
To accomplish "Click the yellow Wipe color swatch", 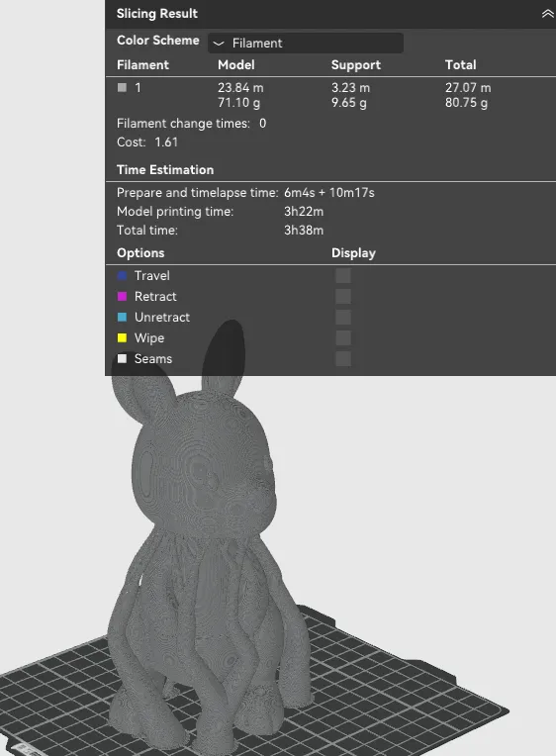I will point(122,337).
